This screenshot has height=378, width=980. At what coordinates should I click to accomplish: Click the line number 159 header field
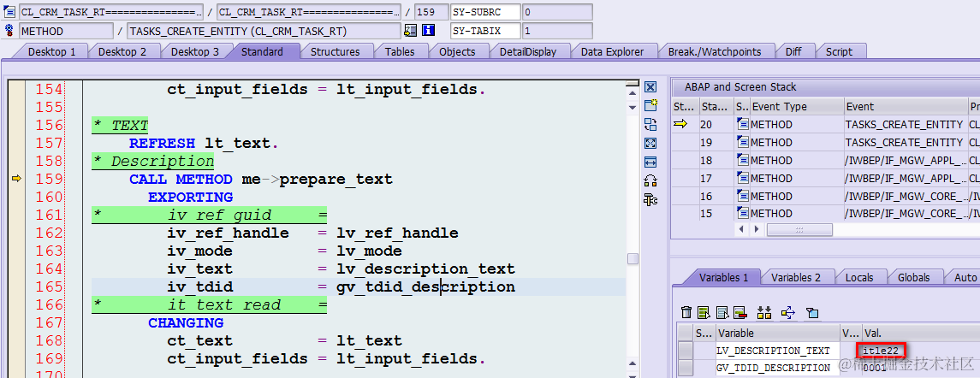(x=431, y=11)
